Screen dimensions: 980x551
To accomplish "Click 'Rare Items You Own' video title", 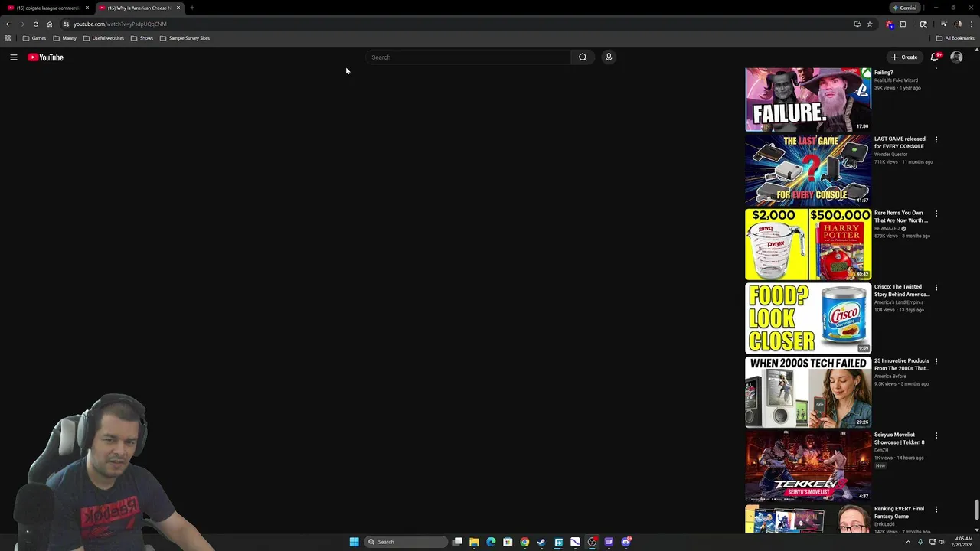I will pyautogui.click(x=900, y=217).
